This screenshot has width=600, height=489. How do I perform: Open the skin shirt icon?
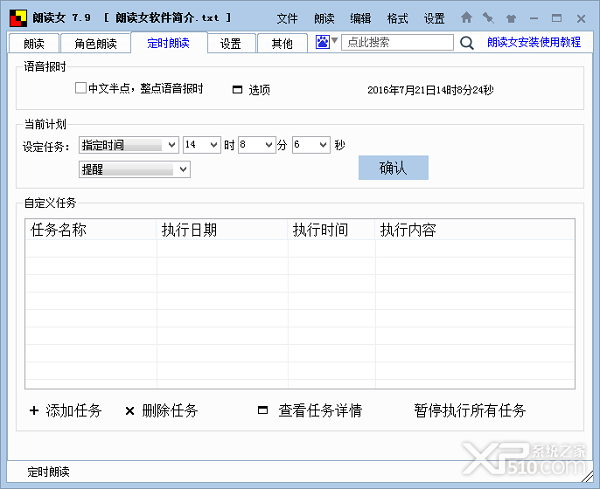point(511,18)
